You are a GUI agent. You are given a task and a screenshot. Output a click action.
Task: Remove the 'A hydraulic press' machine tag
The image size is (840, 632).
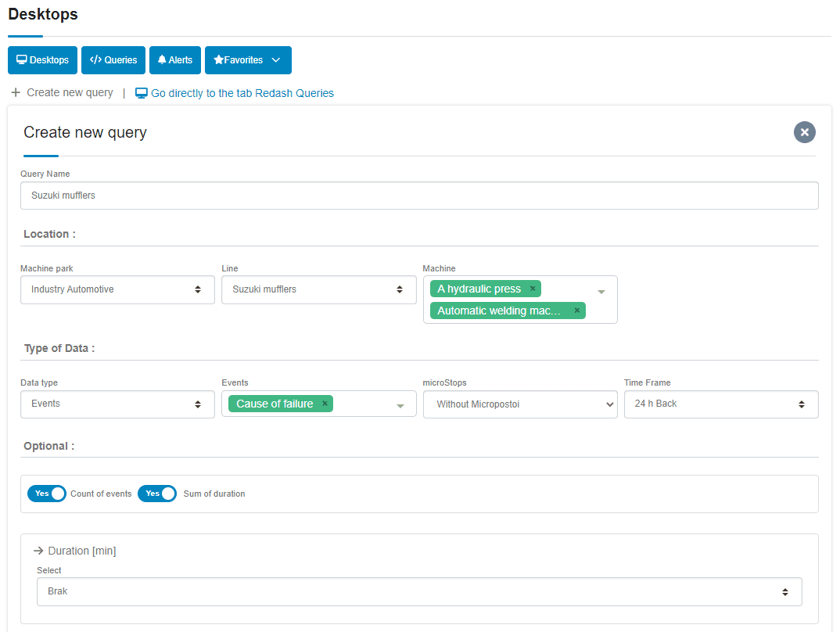(x=533, y=289)
